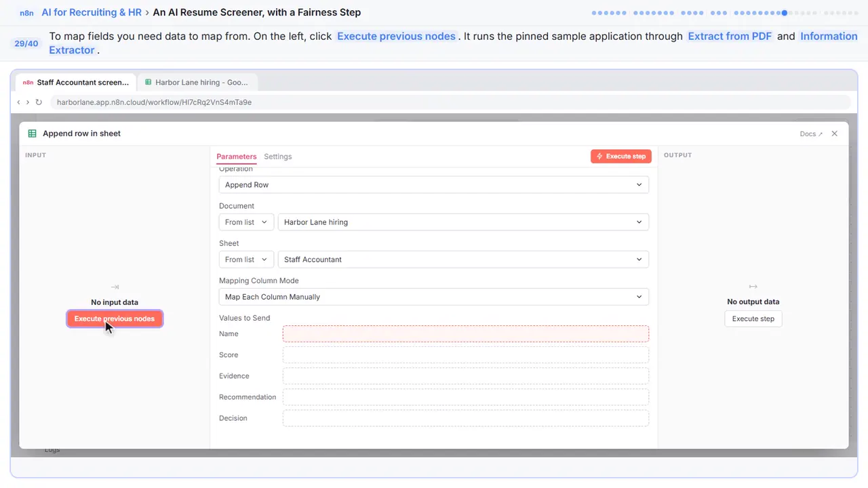Click the Name value input field
The image size is (868, 488).
(x=466, y=333)
